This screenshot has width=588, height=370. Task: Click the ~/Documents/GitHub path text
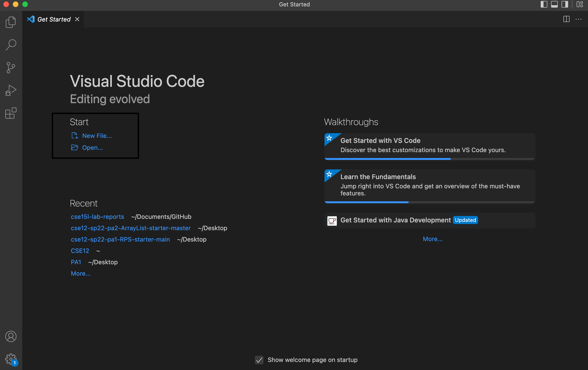161,217
